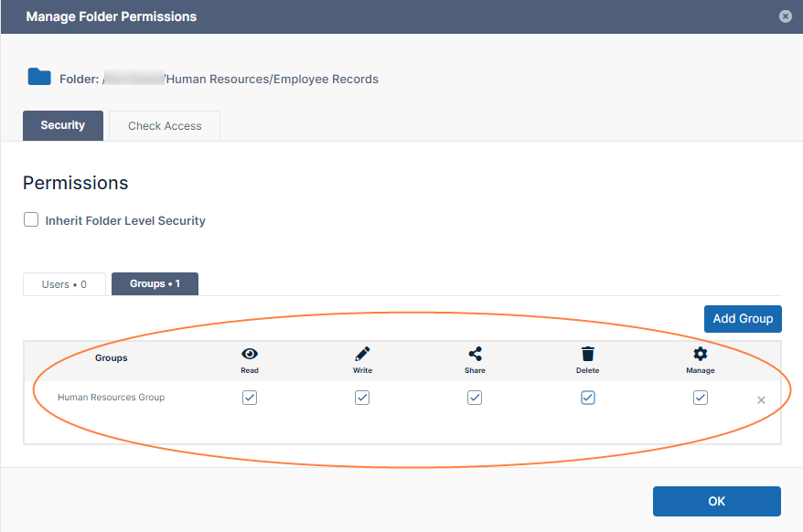Uncheck Write permission for Human Resources Group

pos(362,398)
